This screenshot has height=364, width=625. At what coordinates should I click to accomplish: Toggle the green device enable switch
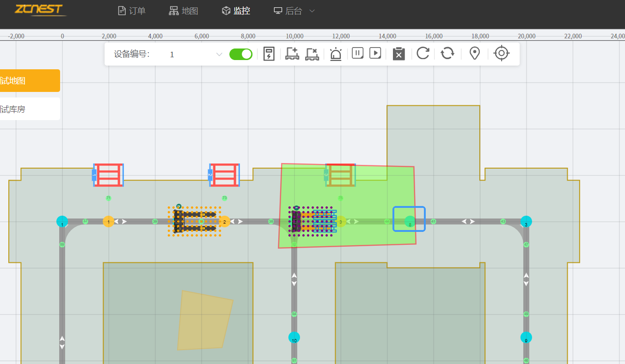click(x=241, y=54)
